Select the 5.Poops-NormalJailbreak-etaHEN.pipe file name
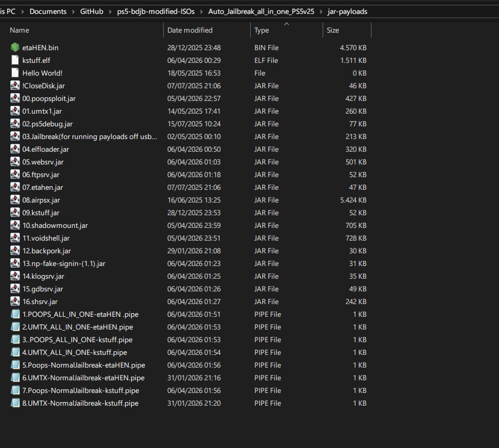This screenshot has height=448, width=499. (84, 365)
